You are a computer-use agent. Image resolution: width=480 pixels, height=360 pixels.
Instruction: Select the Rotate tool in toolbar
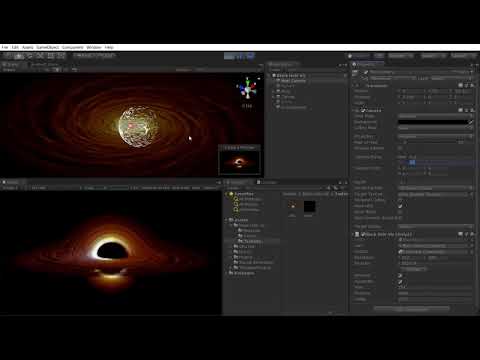pyautogui.click(x=29, y=56)
